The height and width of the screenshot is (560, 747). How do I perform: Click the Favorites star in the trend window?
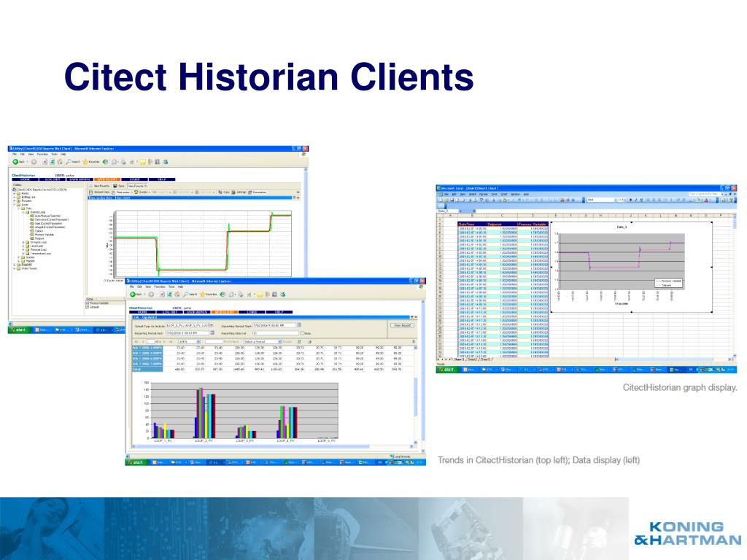[x=85, y=162]
